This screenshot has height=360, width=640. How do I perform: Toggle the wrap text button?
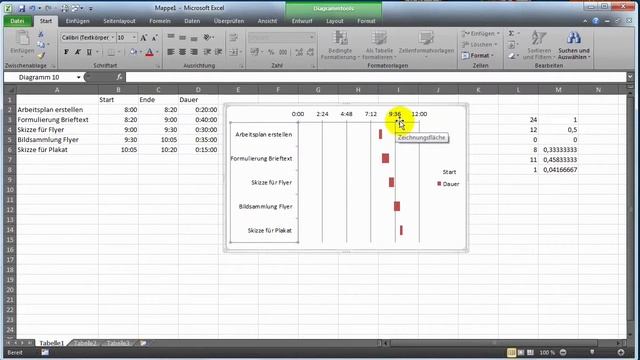(233, 38)
